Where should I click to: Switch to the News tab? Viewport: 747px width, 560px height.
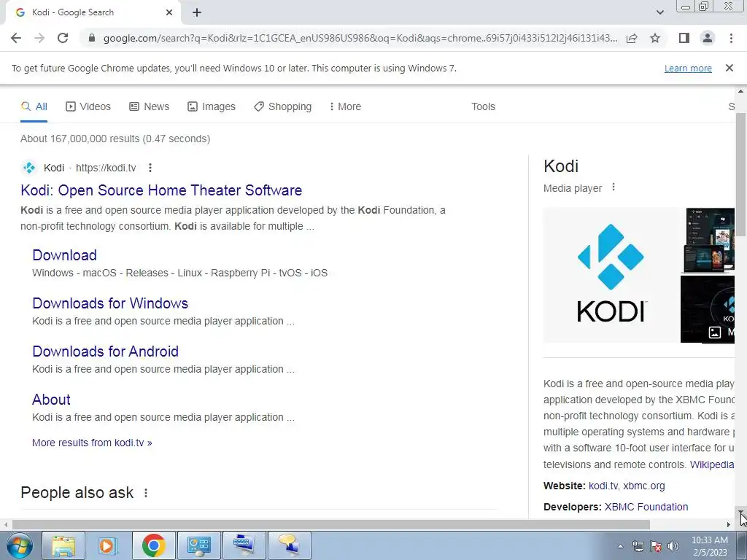click(149, 106)
